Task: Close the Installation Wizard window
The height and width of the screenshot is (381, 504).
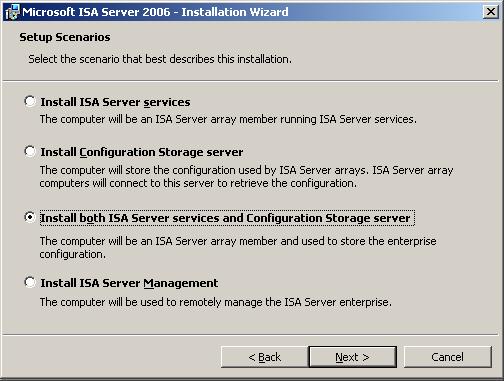Action: tap(491, 12)
